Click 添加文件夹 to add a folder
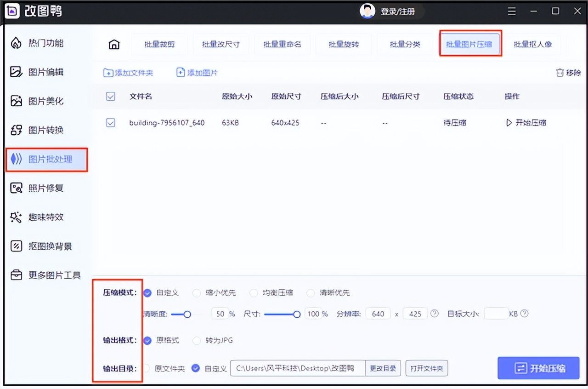This screenshot has width=588, height=389. (x=128, y=72)
